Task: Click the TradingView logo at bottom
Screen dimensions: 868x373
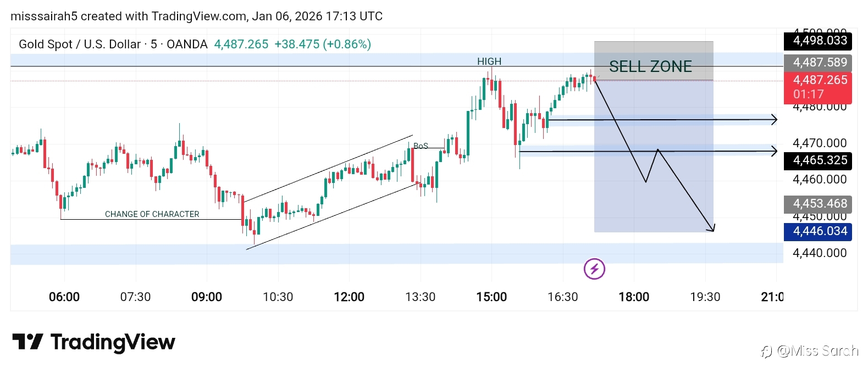Action: [93, 342]
